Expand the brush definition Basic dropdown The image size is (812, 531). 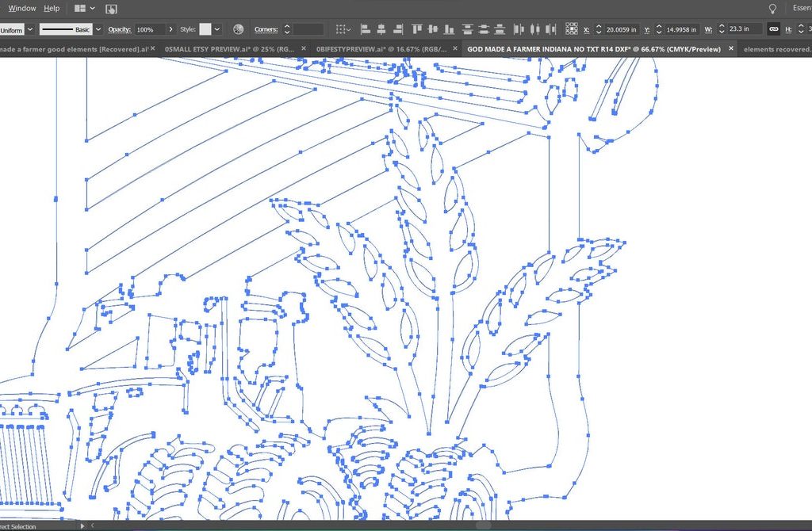tap(98, 29)
